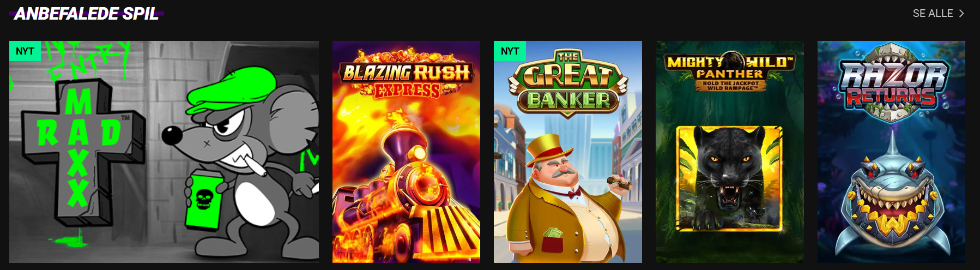Launch Blazing Rush Express game
The image size is (980, 270).
(406, 152)
